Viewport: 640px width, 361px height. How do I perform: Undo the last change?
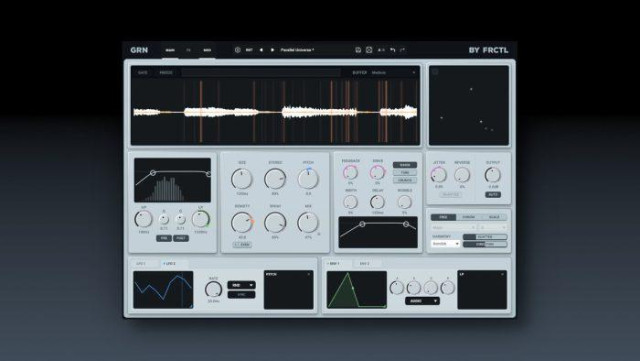393,50
